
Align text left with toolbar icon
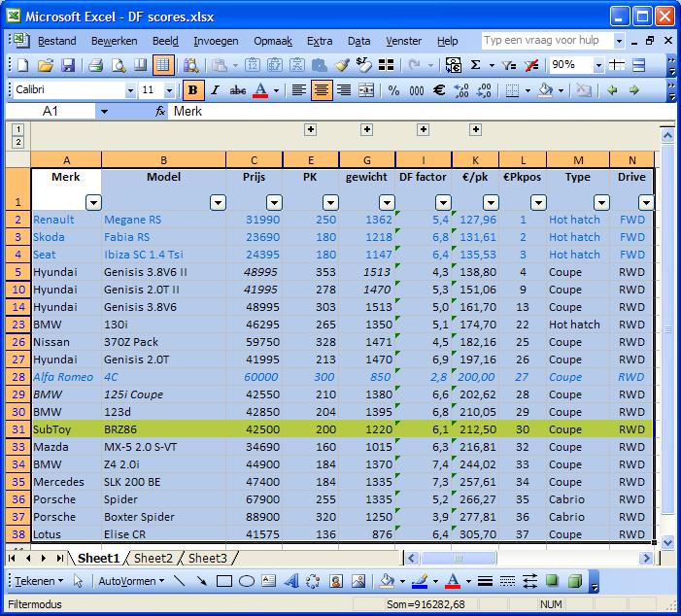[299, 90]
